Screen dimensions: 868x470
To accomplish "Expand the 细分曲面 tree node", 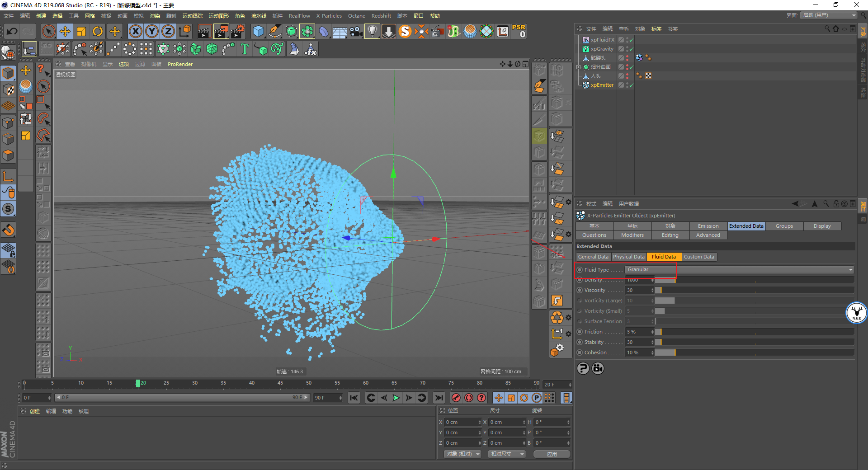I will (578, 67).
